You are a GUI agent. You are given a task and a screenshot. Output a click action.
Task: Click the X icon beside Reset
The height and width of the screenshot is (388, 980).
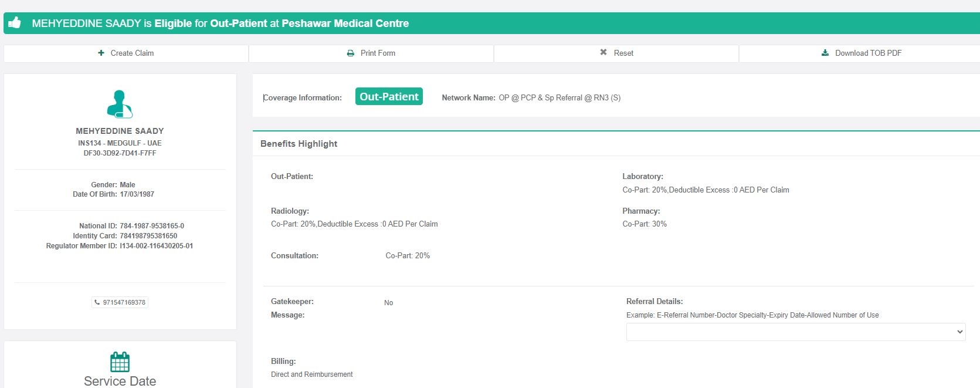[603, 52]
